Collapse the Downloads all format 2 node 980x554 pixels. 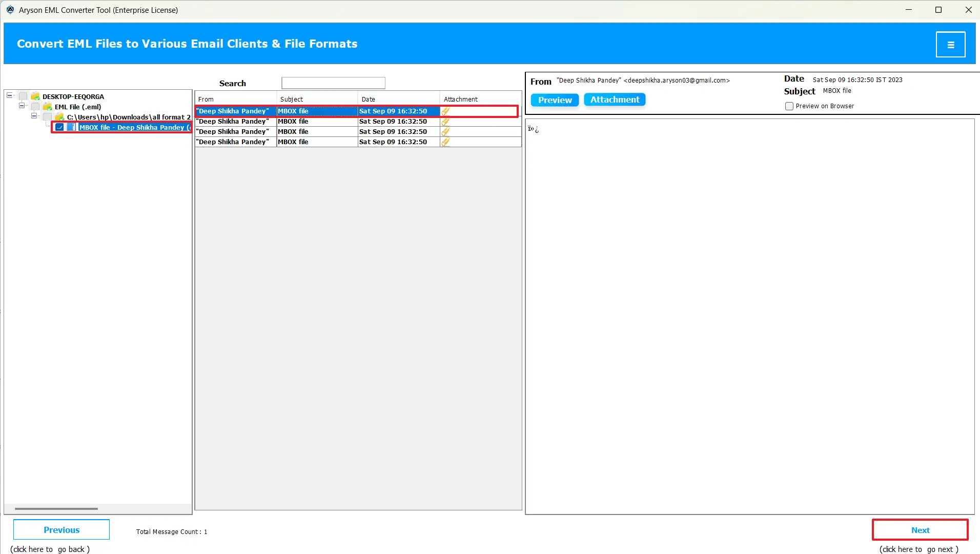[x=34, y=116]
